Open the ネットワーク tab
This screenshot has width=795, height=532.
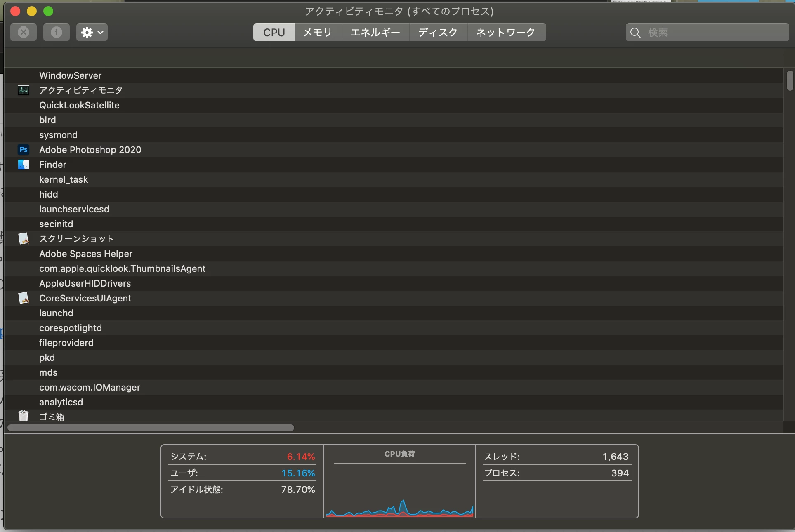click(506, 32)
